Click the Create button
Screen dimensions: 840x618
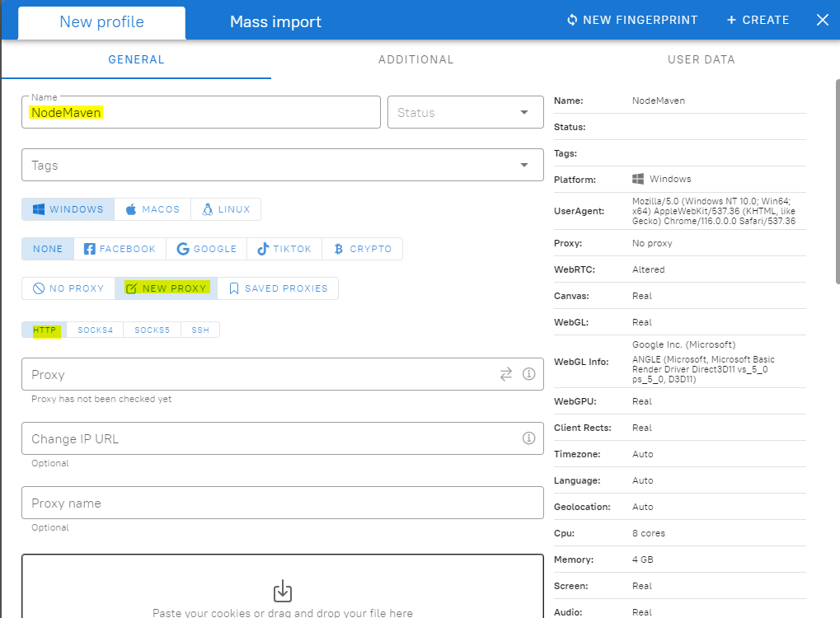(758, 20)
